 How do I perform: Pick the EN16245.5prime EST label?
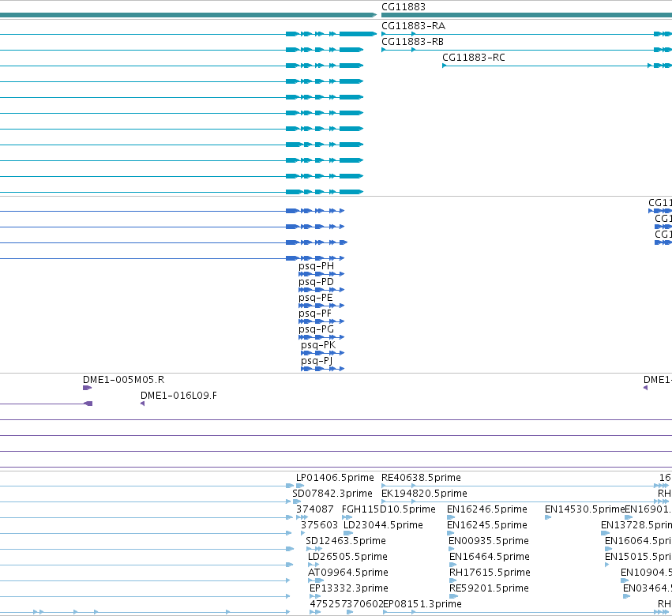pyautogui.click(x=487, y=525)
